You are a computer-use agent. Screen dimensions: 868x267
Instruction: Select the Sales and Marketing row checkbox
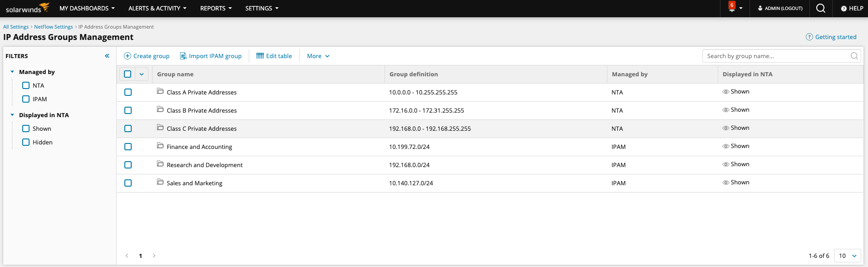(128, 183)
